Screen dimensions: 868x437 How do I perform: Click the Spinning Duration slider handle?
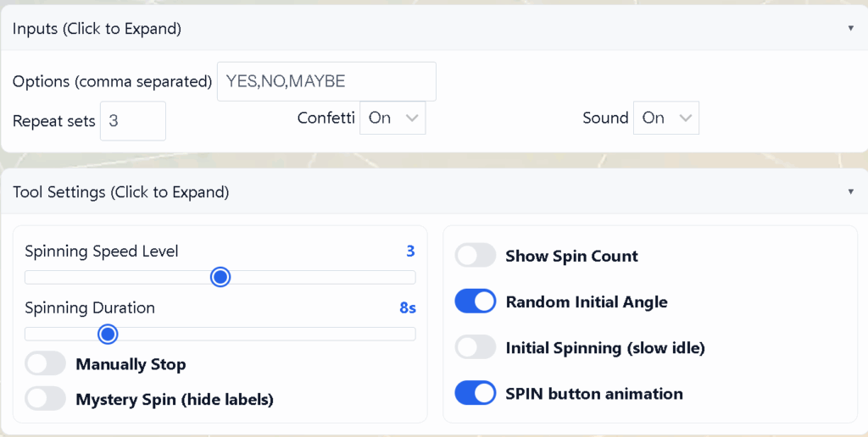pyautogui.click(x=108, y=334)
